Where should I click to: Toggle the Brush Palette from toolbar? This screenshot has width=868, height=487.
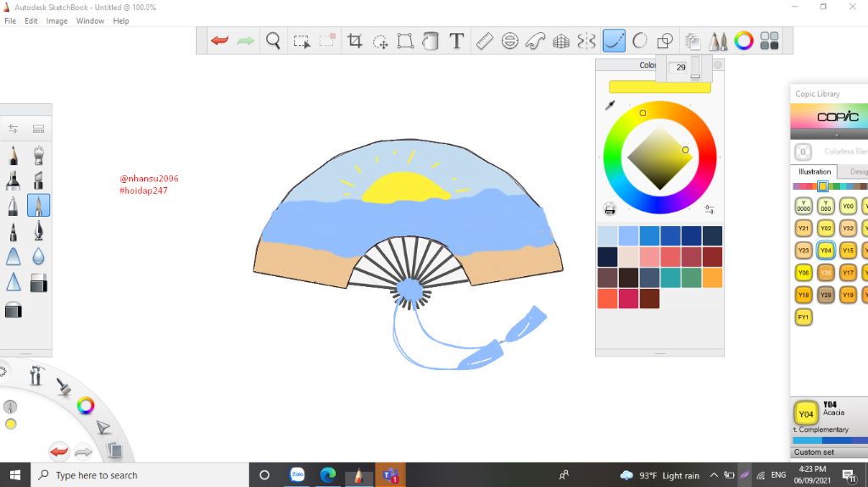click(718, 41)
